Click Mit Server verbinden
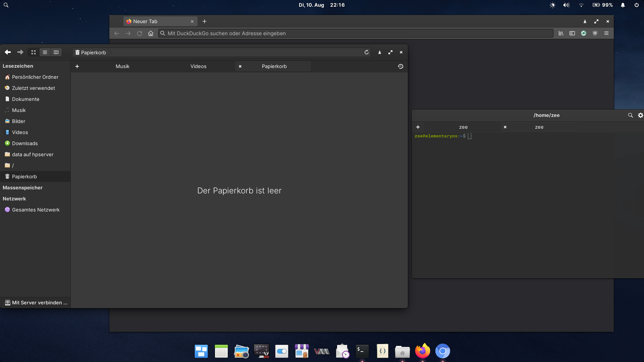 point(35,303)
